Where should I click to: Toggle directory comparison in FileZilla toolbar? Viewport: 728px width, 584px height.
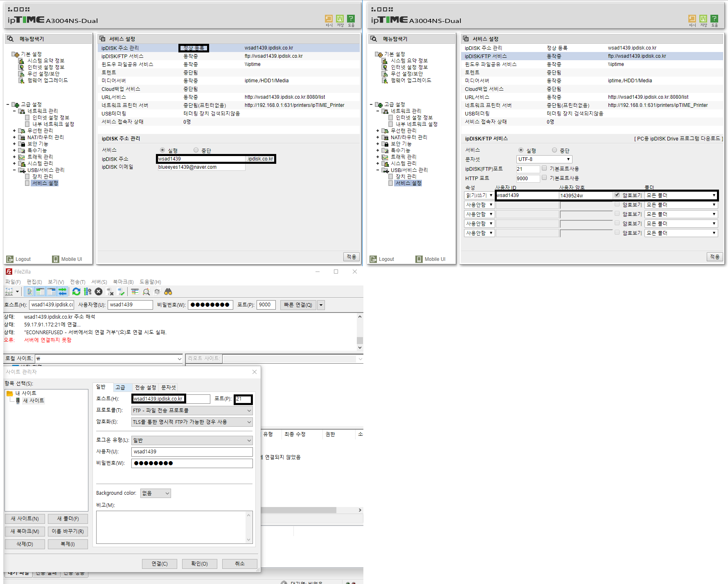146,292
